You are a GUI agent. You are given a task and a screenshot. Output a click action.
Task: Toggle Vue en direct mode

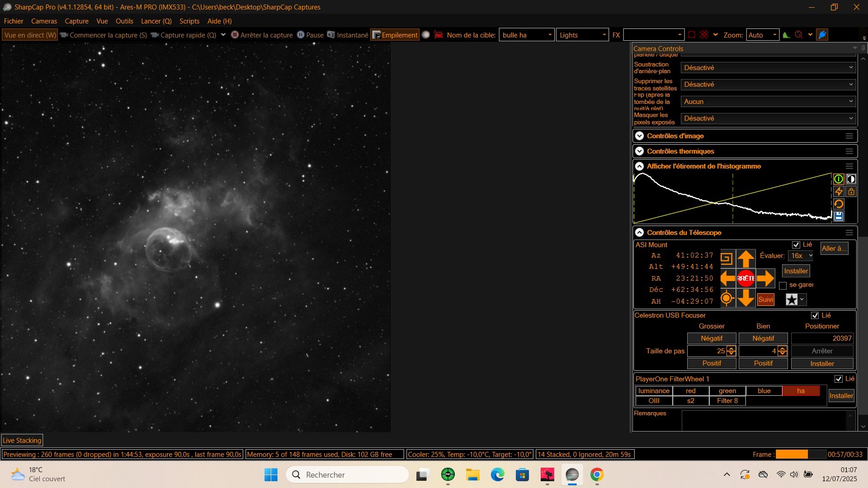point(30,35)
